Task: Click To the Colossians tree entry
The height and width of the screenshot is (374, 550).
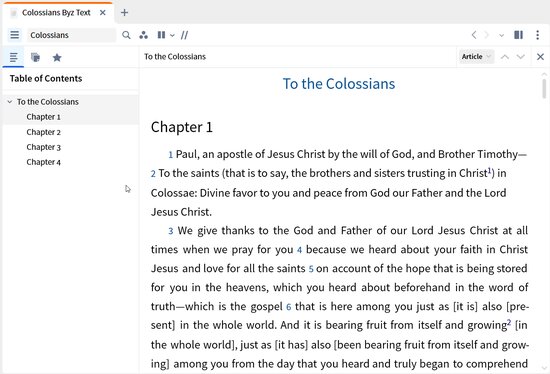Action: pos(48,102)
